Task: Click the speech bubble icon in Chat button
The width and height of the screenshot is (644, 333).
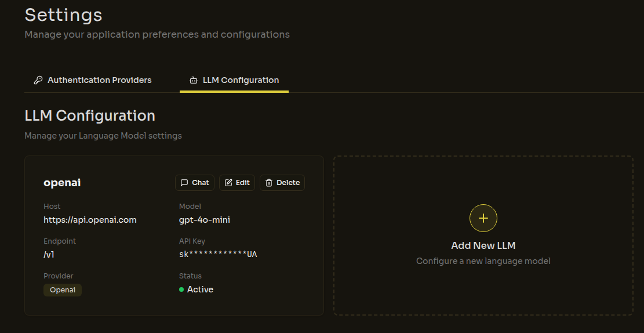Action: pos(184,183)
